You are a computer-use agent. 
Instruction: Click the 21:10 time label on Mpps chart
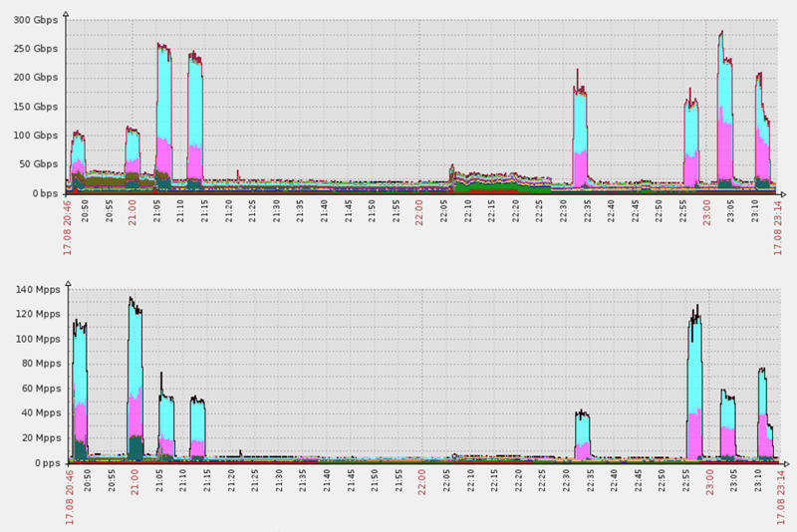click(x=183, y=480)
